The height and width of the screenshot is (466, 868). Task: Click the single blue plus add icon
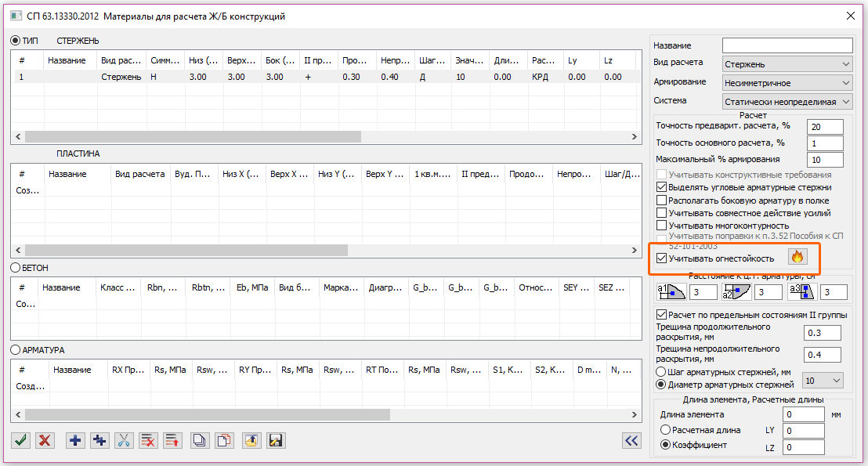point(75,440)
